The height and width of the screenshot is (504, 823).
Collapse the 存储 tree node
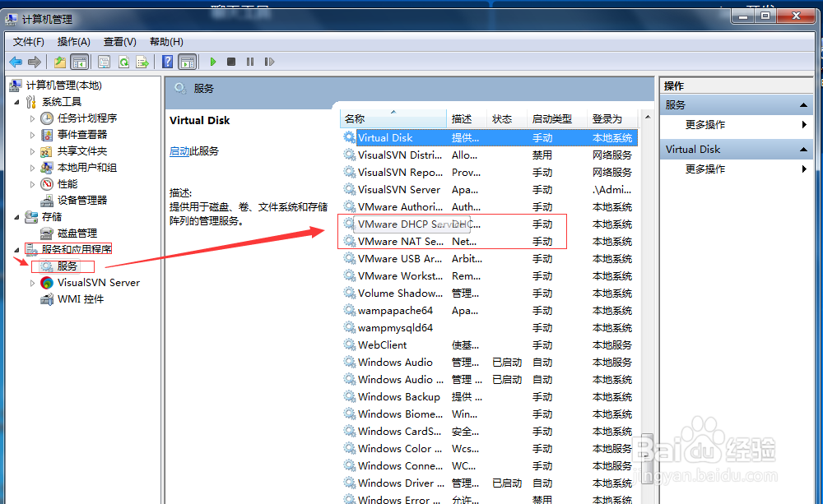(16, 216)
